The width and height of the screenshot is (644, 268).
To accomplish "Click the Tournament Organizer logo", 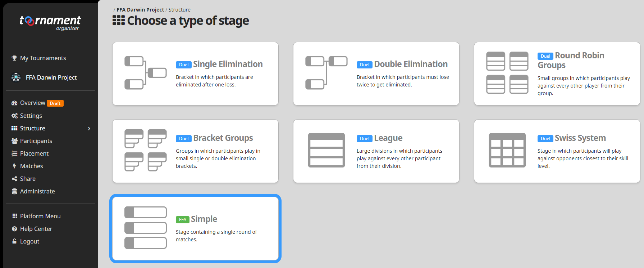I will coord(50,23).
